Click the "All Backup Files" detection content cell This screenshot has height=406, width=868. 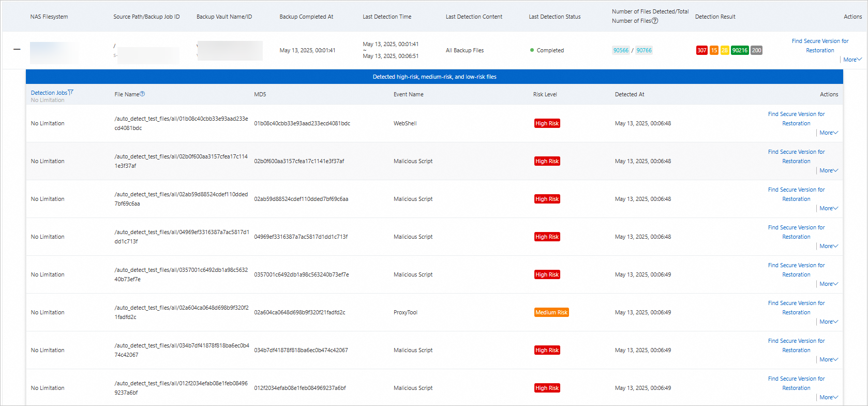point(465,50)
